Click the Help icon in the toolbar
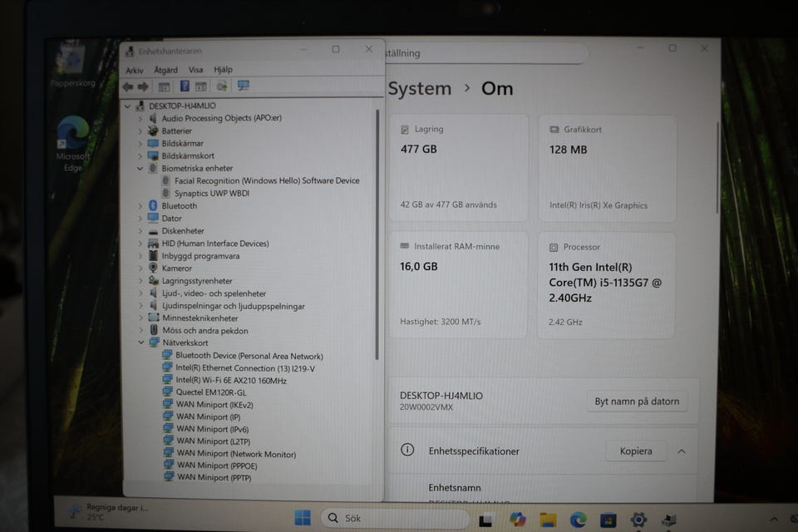Viewport: 798px width, 532px height. pyautogui.click(x=185, y=86)
